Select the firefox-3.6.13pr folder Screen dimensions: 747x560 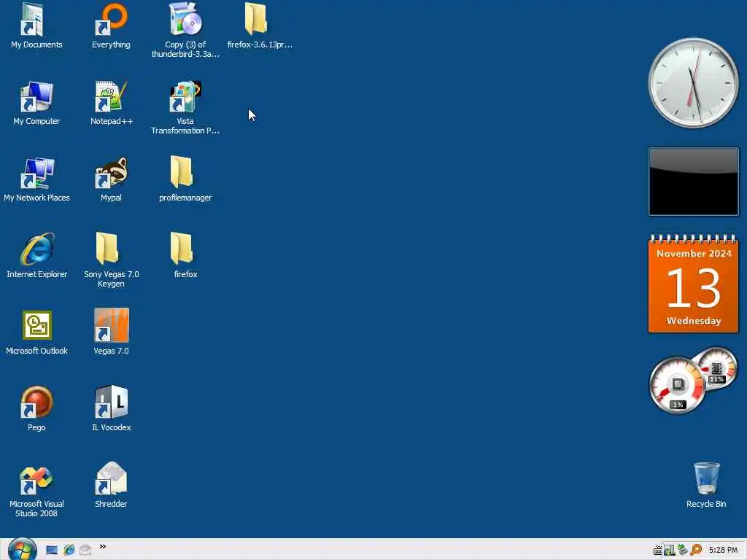pyautogui.click(x=260, y=26)
